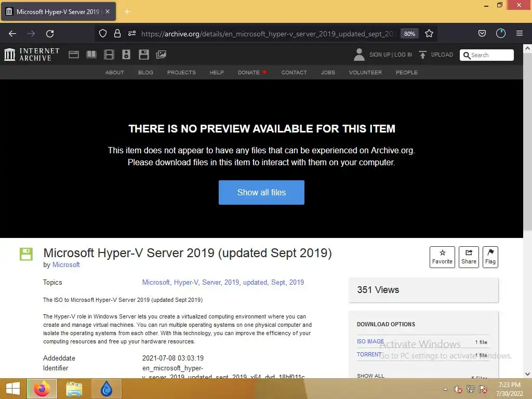Show hidden tray icons arrow
This screenshot has width=532, height=399.
(x=445, y=389)
